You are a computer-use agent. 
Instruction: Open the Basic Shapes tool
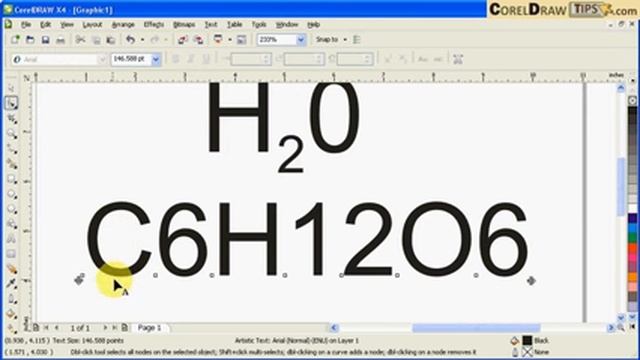[x=11, y=224]
